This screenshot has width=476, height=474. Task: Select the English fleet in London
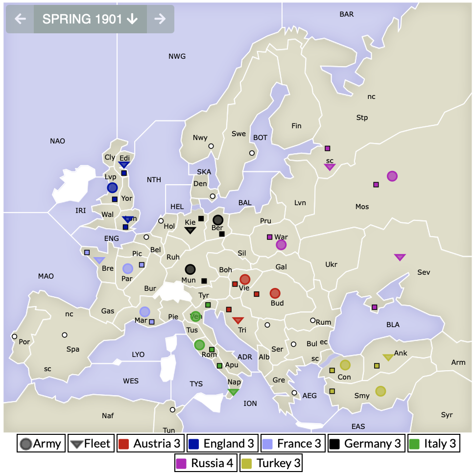click(x=128, y=219)
